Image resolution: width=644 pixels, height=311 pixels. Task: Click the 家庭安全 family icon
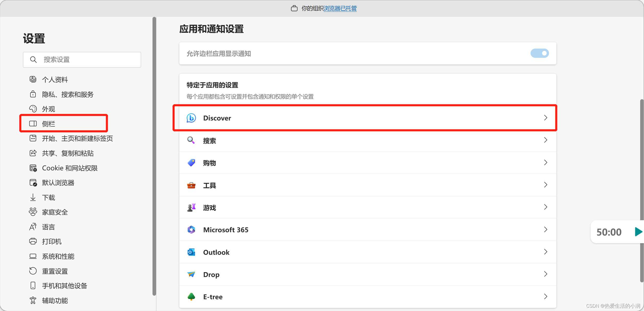pyautogui.click(x=33, y=212)
